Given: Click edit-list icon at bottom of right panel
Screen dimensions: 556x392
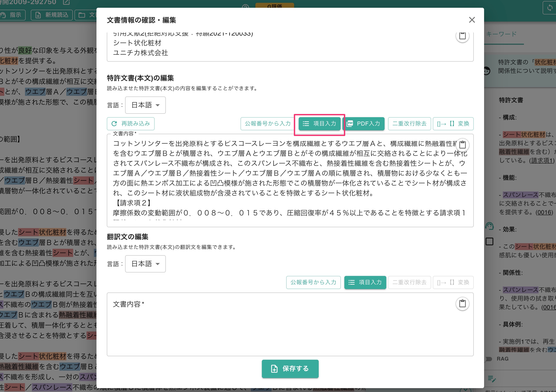Looking at the screenshot, I should [x=492, y=379].
